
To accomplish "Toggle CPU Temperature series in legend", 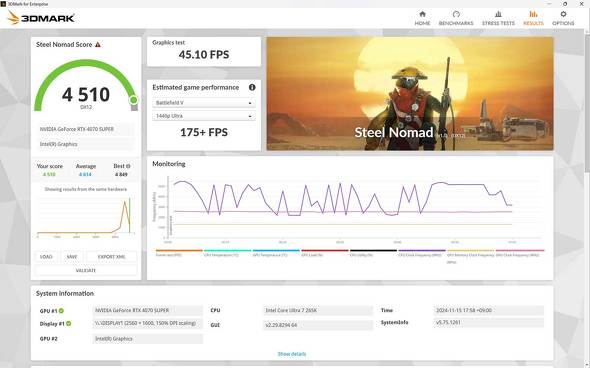I will [227, 253].
